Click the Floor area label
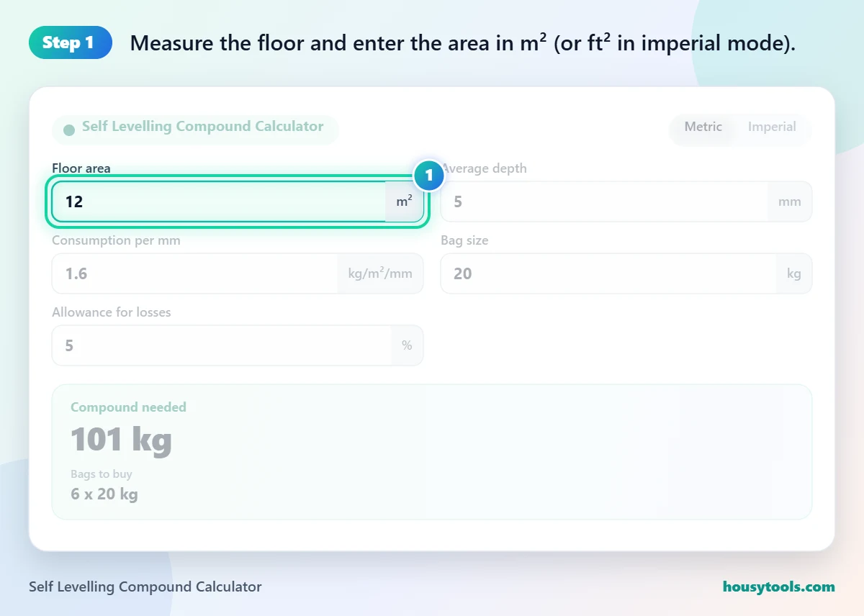The height and width of the screenshot is (616, 864). (81, 168)
